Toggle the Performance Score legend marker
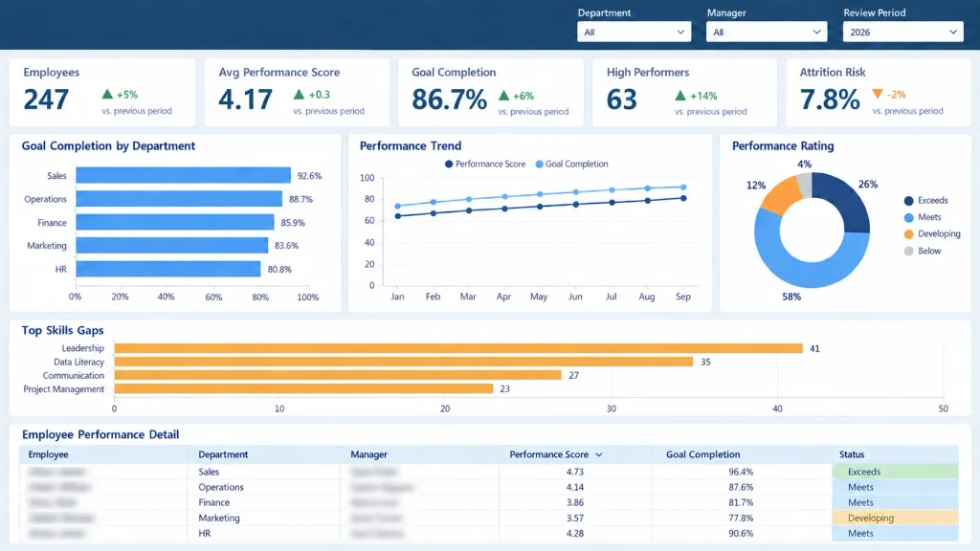 pyautogui.click(x=449, y=164)
